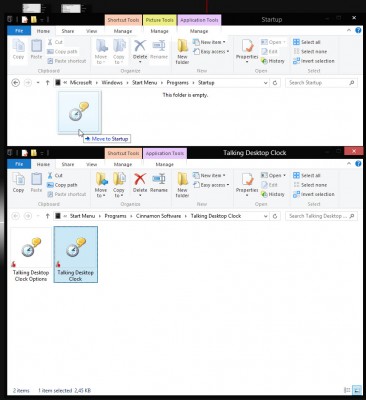Open address history dropdown in Startup window
366x400 pixels.
coord(266,83)
